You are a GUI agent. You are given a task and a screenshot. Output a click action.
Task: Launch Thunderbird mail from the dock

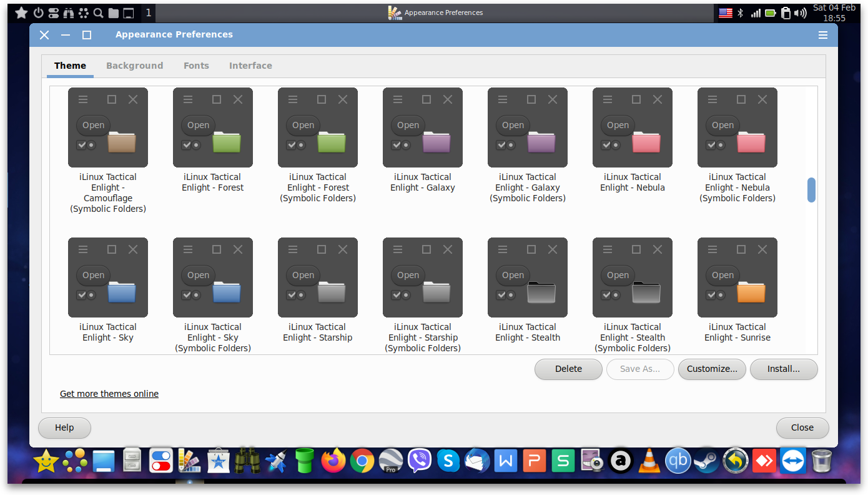tap(477, 461)
